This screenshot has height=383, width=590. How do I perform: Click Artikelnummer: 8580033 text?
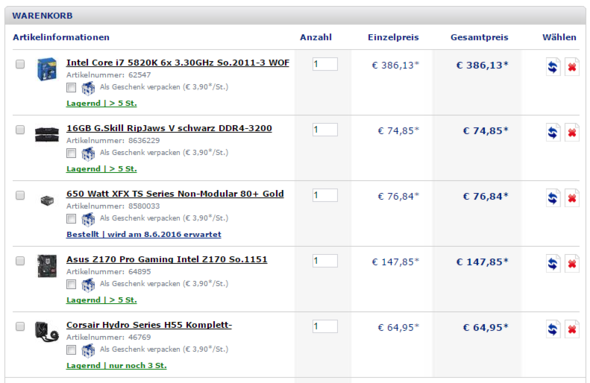pyautogui.click(x=113, y=206)
